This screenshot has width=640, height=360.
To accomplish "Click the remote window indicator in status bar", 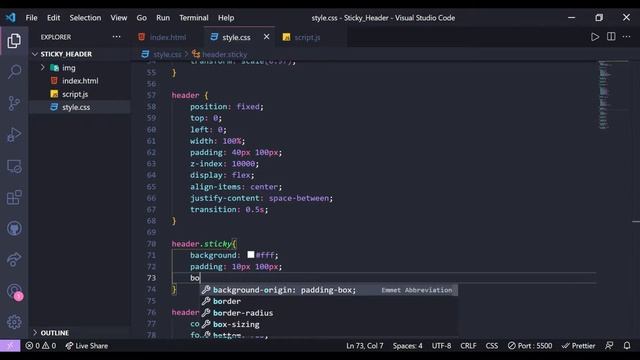I will [10, 346].
